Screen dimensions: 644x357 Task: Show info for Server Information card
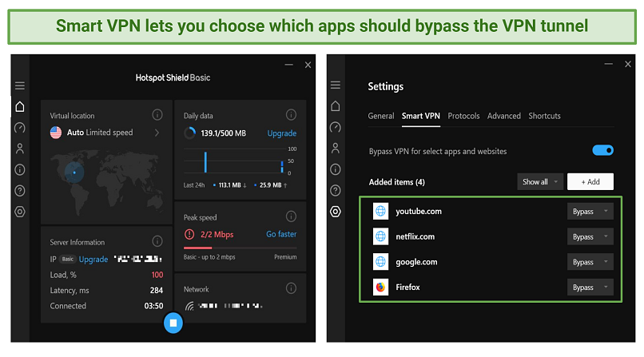(157, 241)
